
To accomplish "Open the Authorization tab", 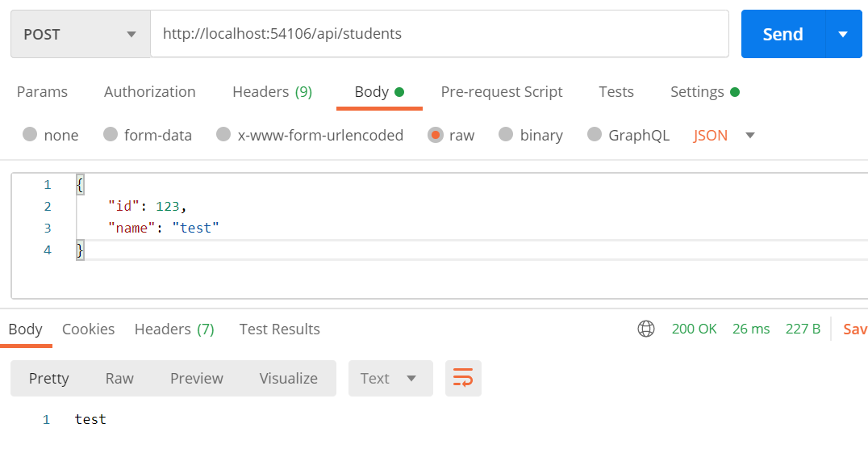I will [149, 91].
